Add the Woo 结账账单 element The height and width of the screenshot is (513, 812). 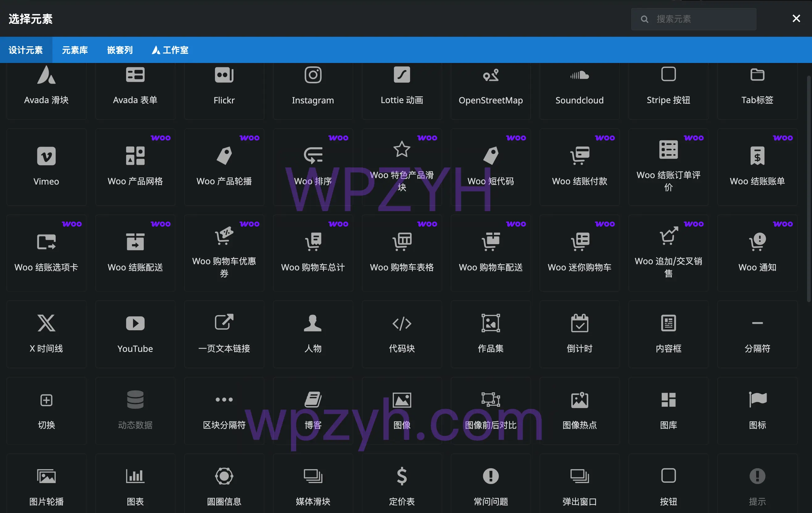point(757,167)
